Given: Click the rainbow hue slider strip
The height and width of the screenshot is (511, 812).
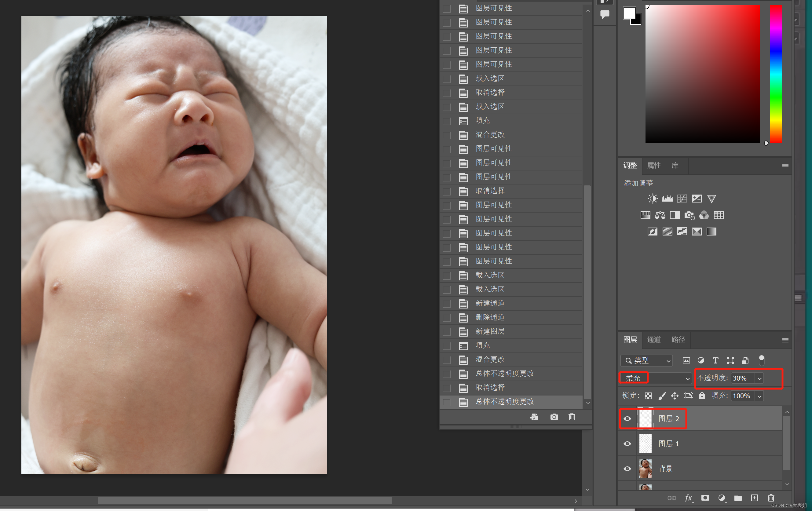Looking at the screenshot, I should coord(776,74).
